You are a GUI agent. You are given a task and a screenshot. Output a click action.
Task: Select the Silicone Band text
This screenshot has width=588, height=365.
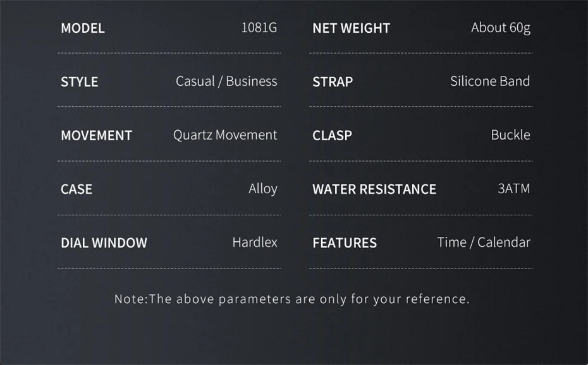[490, 81]
